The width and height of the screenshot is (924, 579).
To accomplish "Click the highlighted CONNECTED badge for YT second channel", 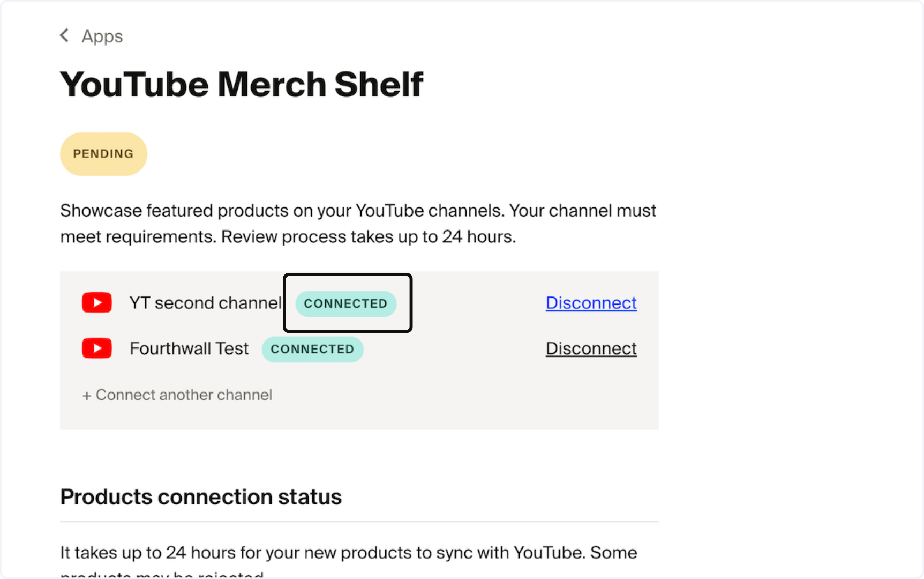I will coord(346,303).
